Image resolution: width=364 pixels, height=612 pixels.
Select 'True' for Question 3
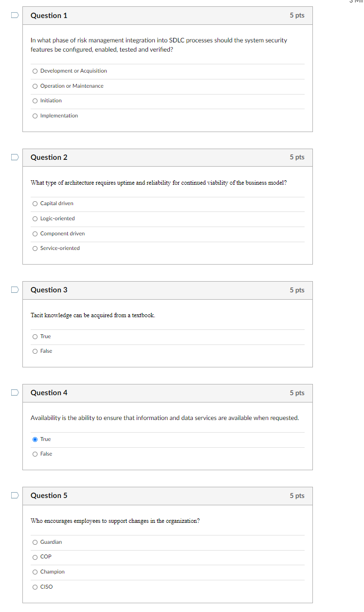pyautogui.click(x=35, y=337)
